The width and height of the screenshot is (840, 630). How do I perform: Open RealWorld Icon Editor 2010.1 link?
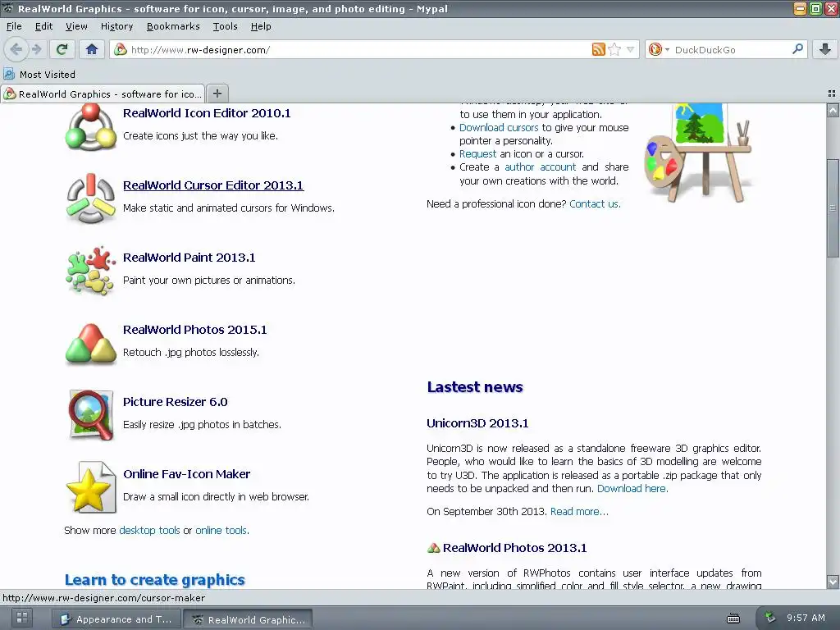pyautogui.click(x=207, y=113)
